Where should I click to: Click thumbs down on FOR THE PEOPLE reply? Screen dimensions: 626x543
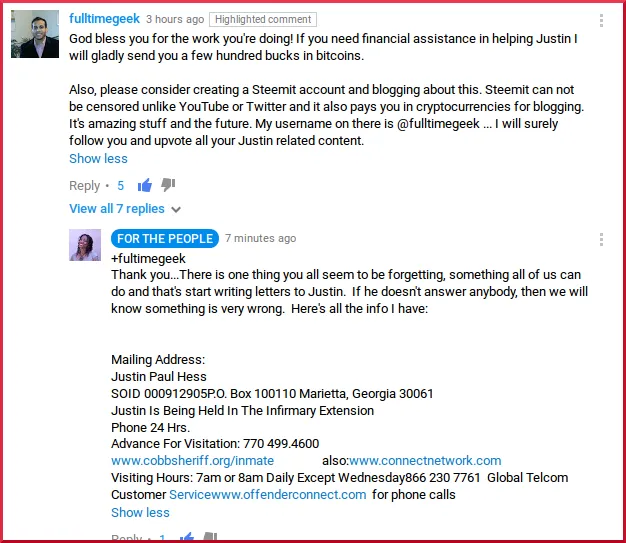point(210,536)
